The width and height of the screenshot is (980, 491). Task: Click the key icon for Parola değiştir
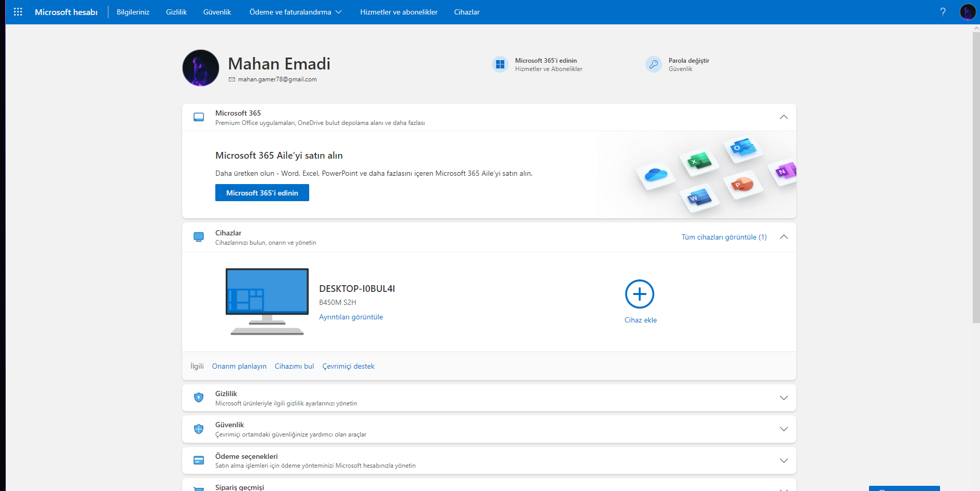(x=654, y=64)
